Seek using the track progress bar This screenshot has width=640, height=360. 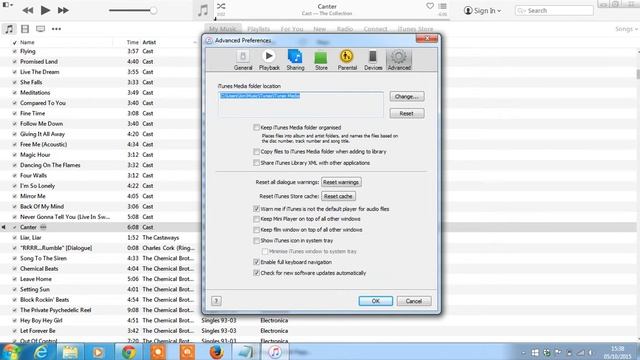[x=332, y=19]
